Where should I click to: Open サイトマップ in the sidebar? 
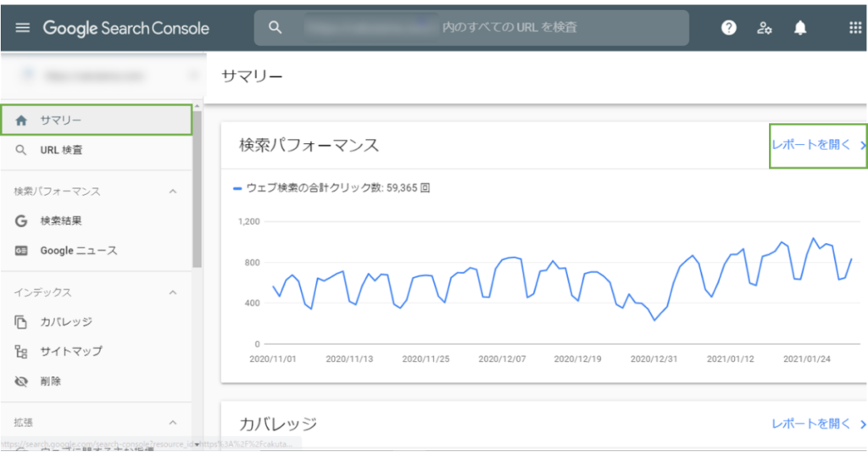tap(97, 352)
